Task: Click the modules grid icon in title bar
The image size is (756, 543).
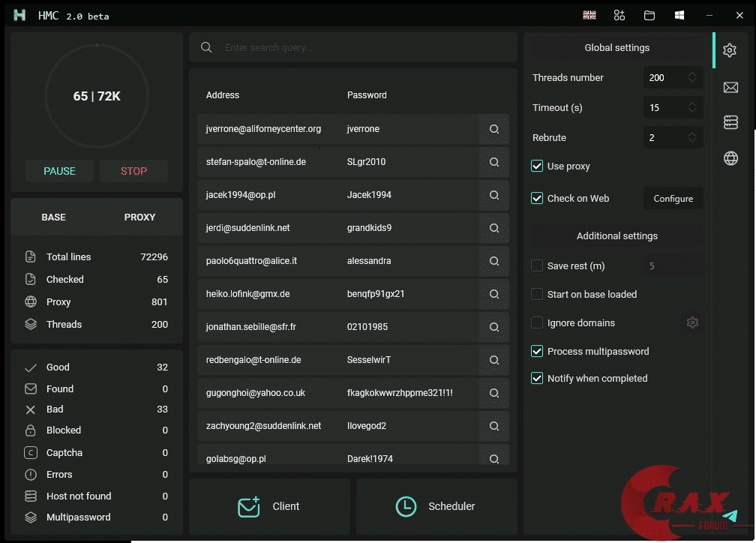Action: pos(619,15)
